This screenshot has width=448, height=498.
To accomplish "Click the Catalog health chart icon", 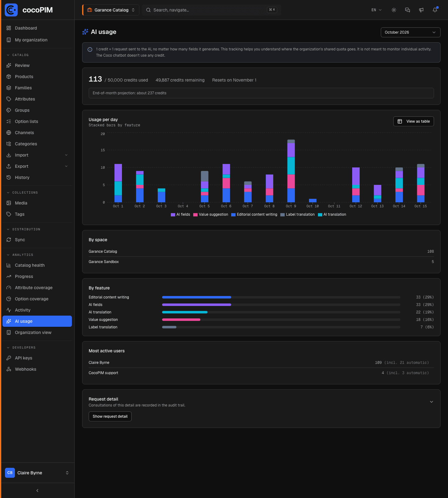I will 9,265.
